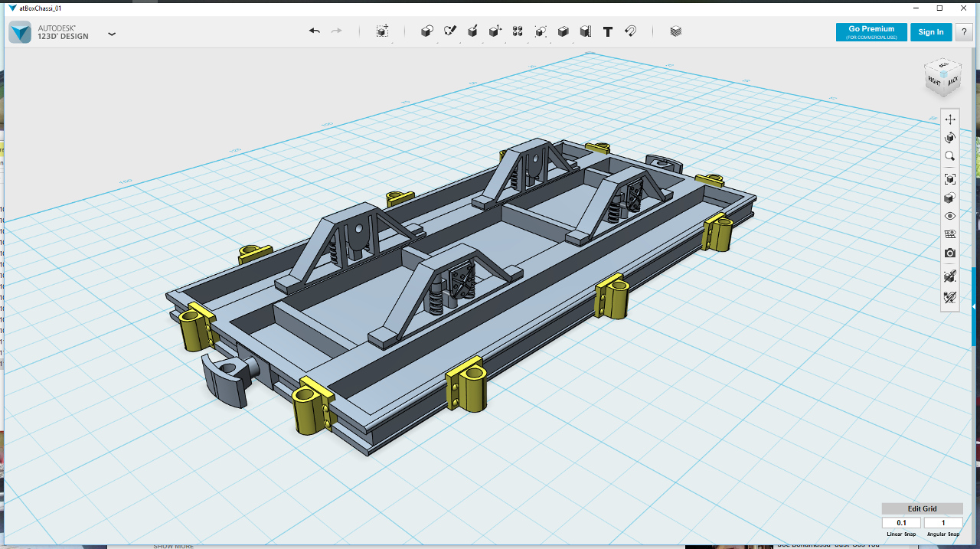Open the Transform tool
This screenshot has width=980, height=549.
(382, 31)
